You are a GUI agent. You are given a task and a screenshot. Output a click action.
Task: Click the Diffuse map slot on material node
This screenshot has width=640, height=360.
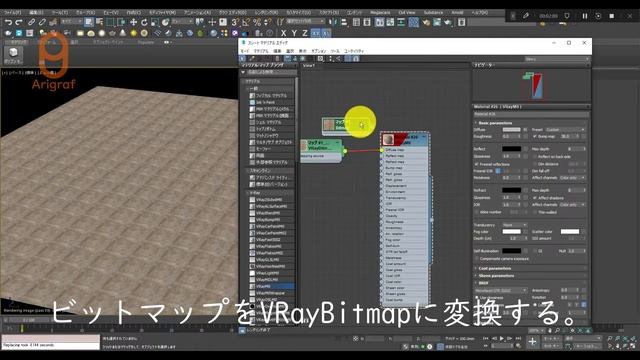(394, 150)
